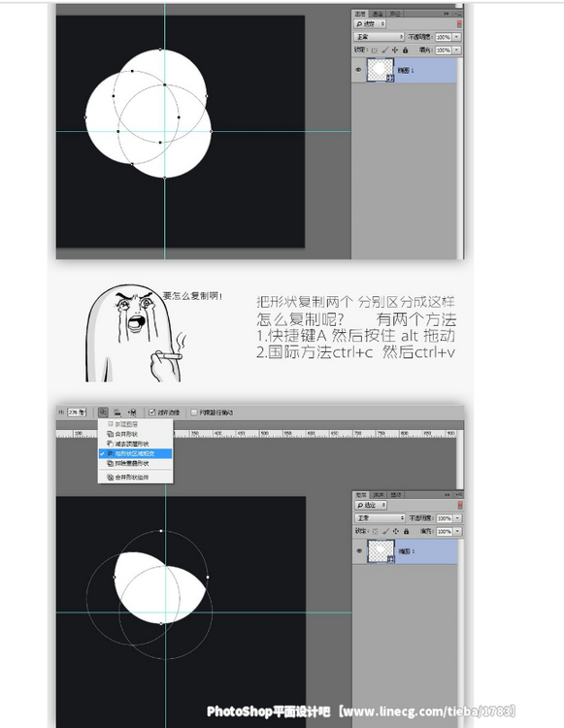Switch to Layers tab in top screenshot
Image resolution: width=564 pixels, height=728 pixels.
tap(361, 14)
